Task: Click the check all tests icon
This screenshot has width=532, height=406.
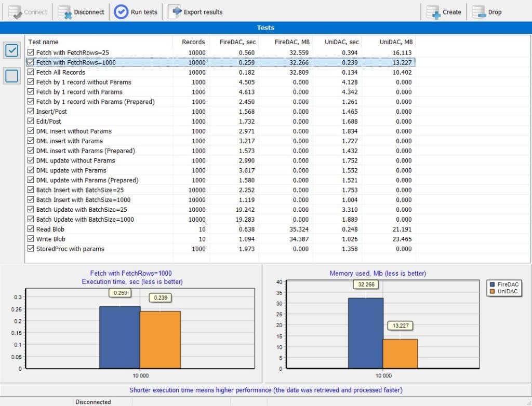Action: coord(12,50)
